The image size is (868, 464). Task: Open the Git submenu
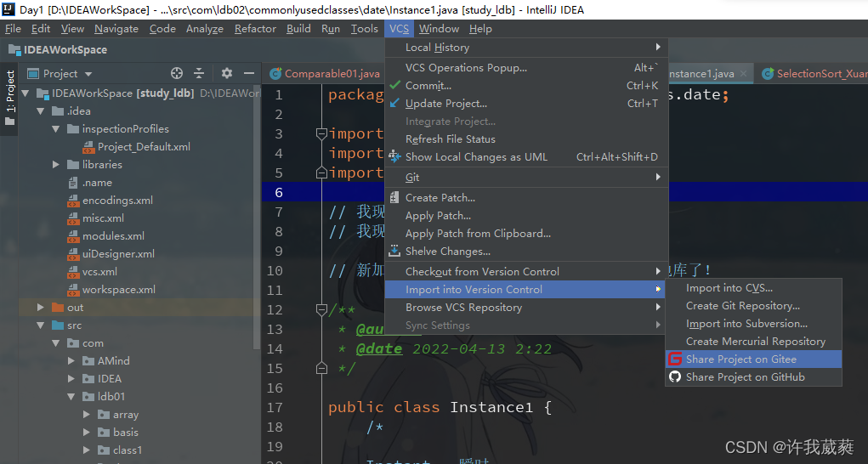[x=526, y=177]
